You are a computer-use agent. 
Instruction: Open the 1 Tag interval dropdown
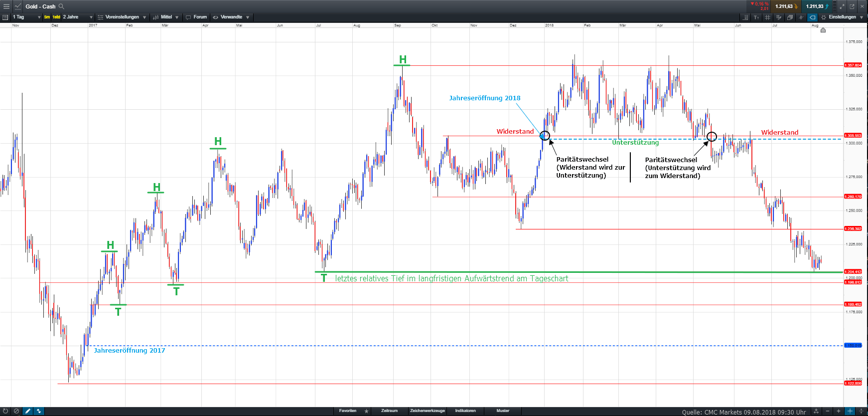(x=26, y=17)
